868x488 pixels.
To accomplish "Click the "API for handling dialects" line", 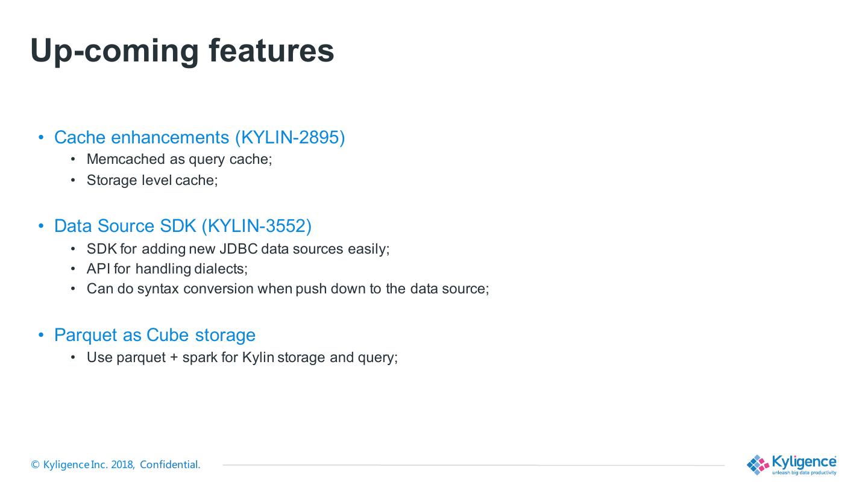I will (167, 269).
